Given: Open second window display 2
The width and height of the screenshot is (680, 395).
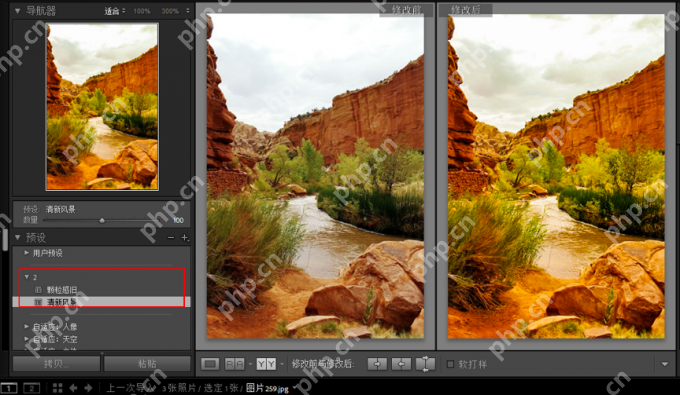Looking at the screenshot, I should 31,388.
